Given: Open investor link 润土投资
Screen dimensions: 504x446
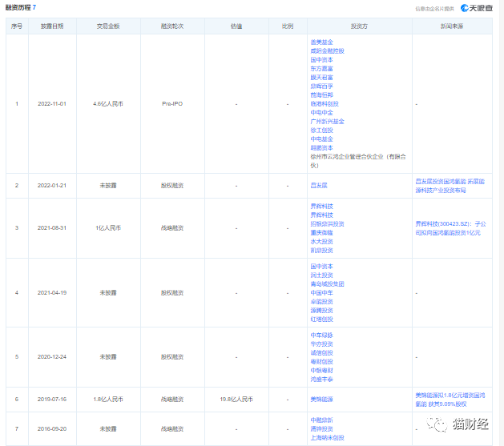Looking at the screenshot, I should tap(321, 275).
